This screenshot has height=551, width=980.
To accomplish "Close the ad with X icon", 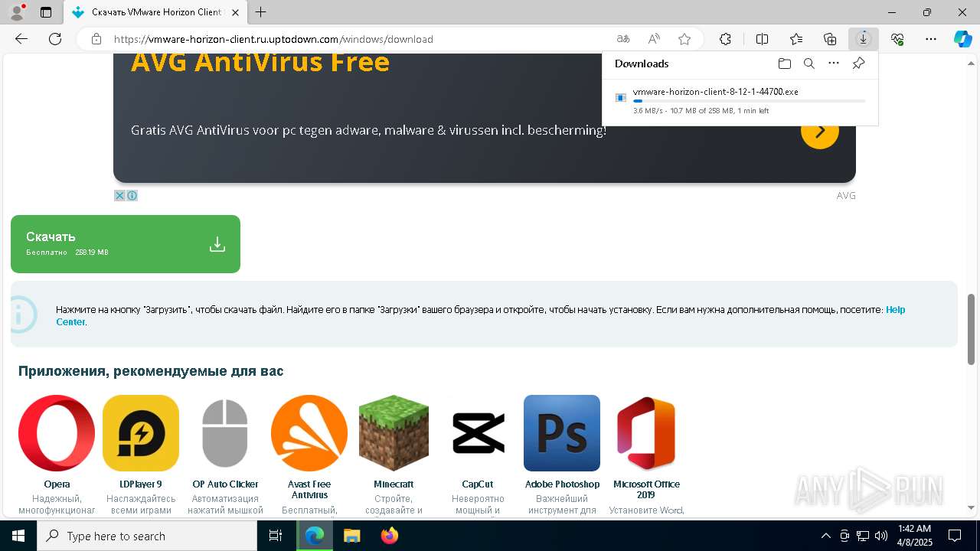I will (x=119, y=196).
